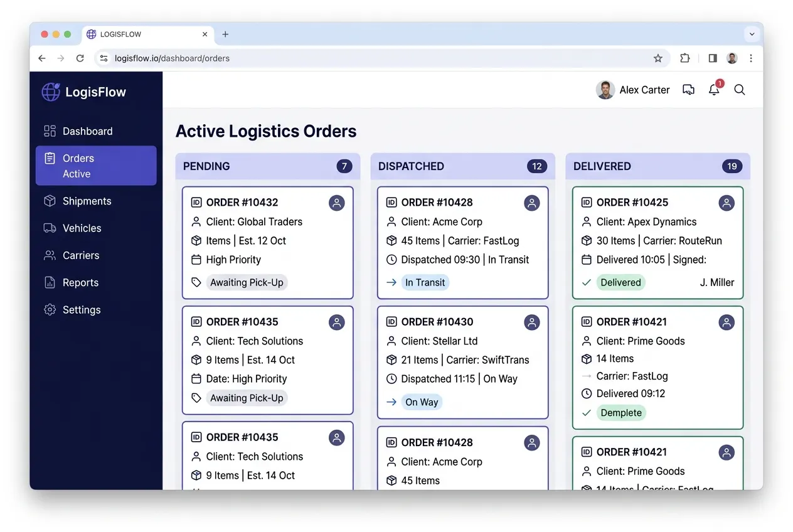This screenshot has width=793, height=532.
Task: Click the clock icon beside Dispatched 11:15
Action: [391, 379]
